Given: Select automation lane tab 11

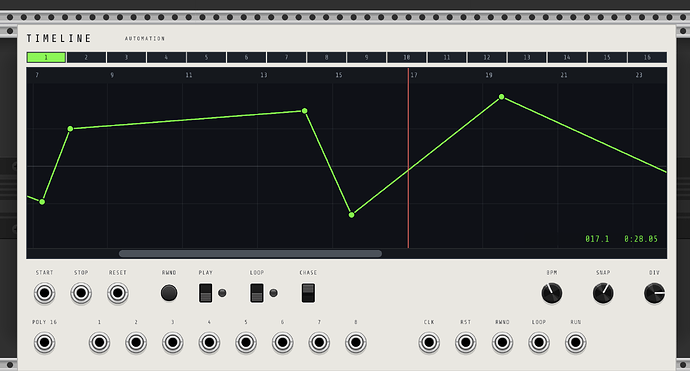Looking at the screenshot, I should coord(447,57).
